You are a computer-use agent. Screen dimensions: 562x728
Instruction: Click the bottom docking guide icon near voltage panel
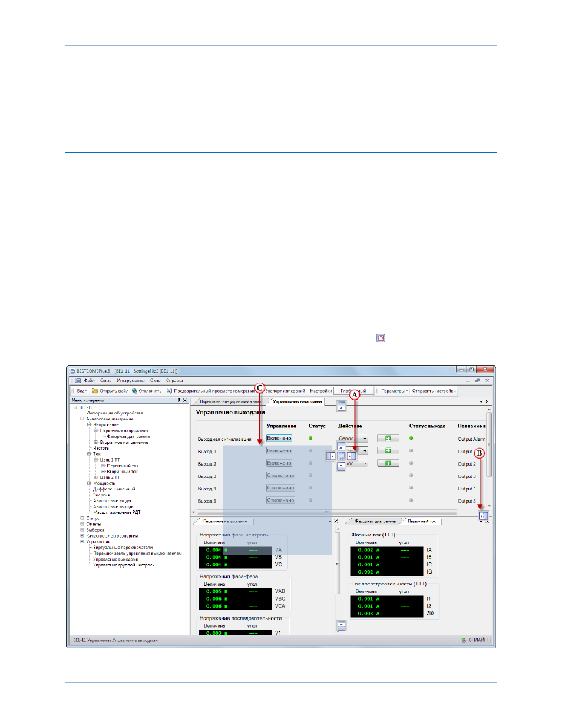341,625
